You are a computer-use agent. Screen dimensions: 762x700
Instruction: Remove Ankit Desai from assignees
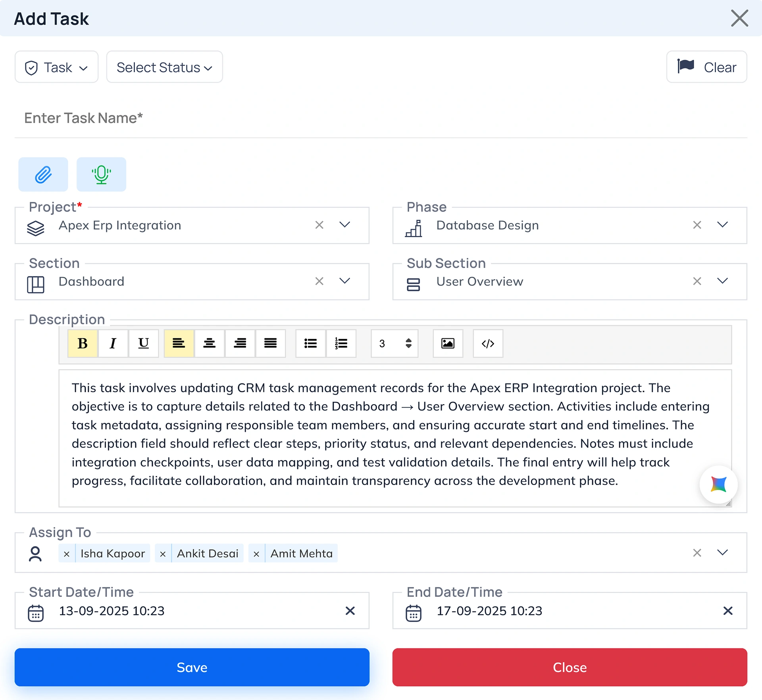(163, 554)
